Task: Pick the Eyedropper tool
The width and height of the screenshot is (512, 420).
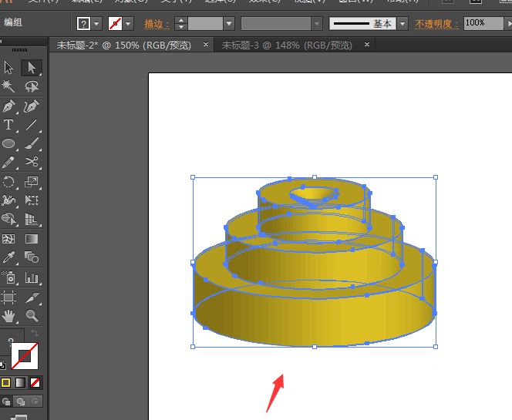Action: pos(8,257)
